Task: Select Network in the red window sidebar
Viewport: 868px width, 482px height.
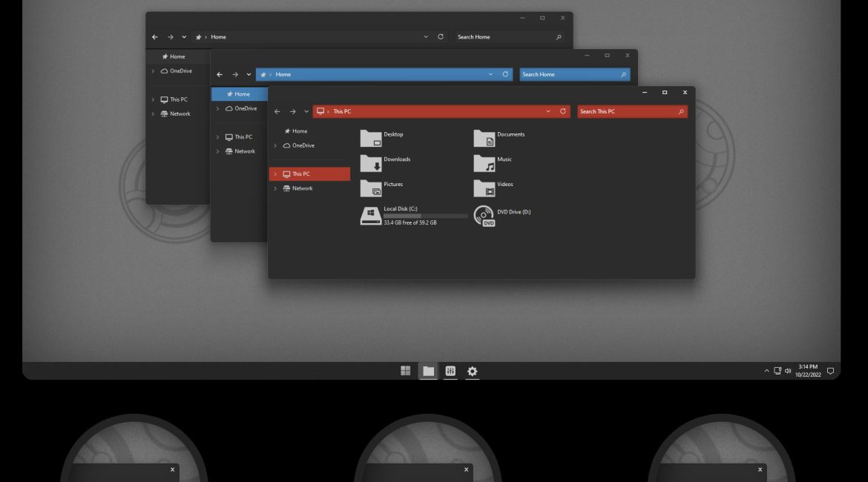Action: coord(309,188)
